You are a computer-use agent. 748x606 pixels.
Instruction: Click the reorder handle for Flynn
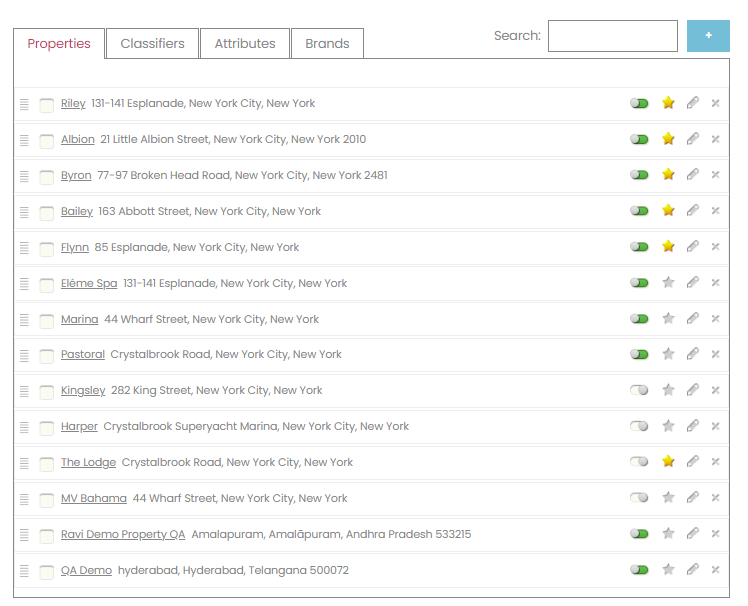pos(24,248)
